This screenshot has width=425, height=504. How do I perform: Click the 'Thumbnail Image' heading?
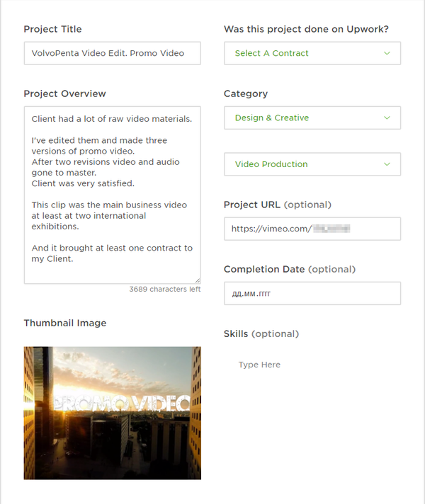pos(64,323)
